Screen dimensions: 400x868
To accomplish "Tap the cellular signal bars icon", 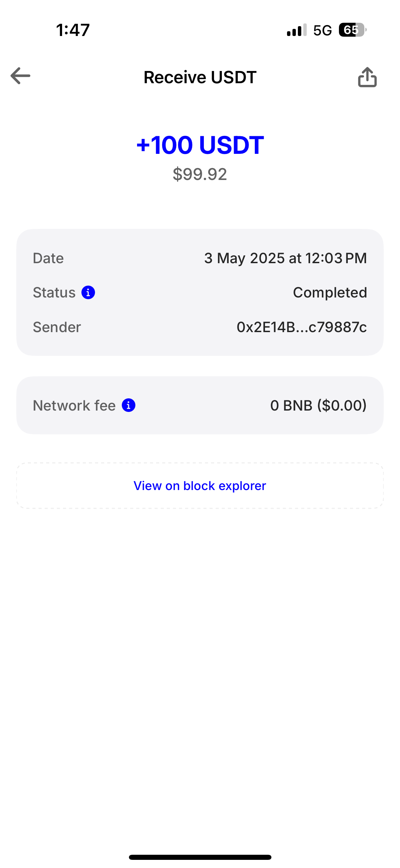I will tap(297, 30).
